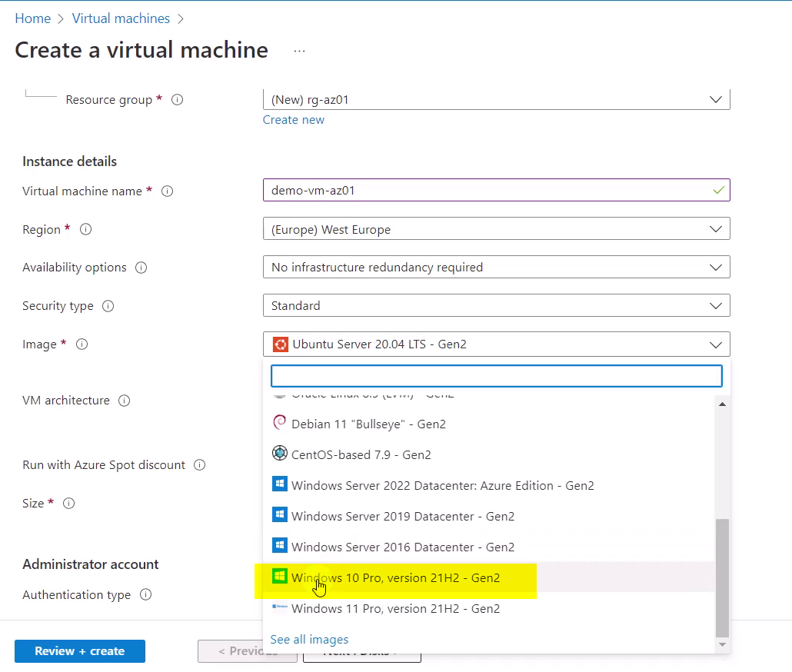792x672 pixels.
Task: Show info tooltip for Availability options
Action: pyautogui.click(x=141, y=268)
